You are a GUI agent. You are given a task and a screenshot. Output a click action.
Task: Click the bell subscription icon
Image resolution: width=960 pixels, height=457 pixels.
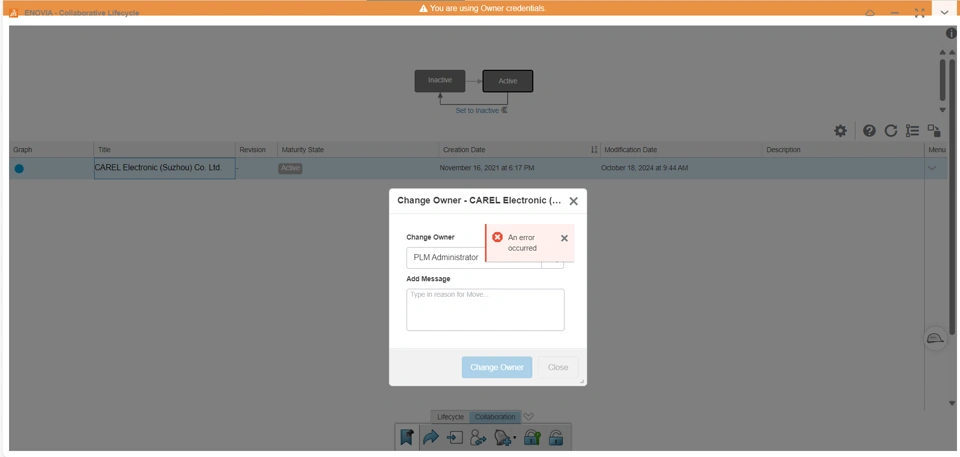click(x=502, y=437)
